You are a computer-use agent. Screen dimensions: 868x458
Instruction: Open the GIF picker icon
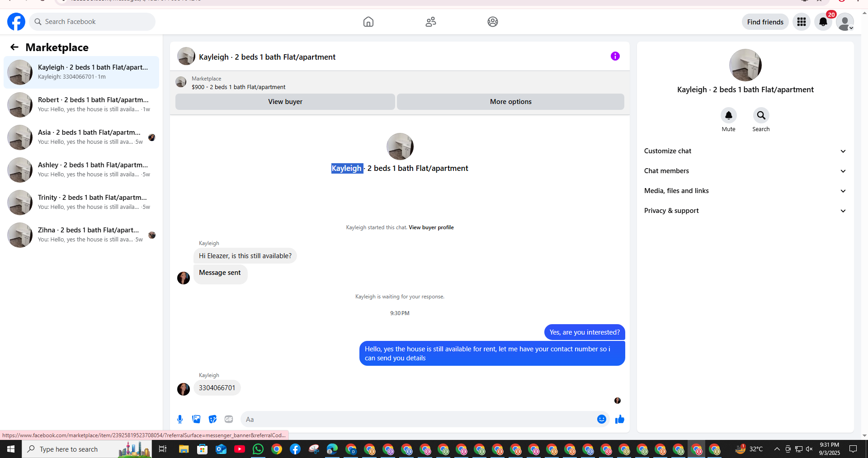(x=229, y=419)
